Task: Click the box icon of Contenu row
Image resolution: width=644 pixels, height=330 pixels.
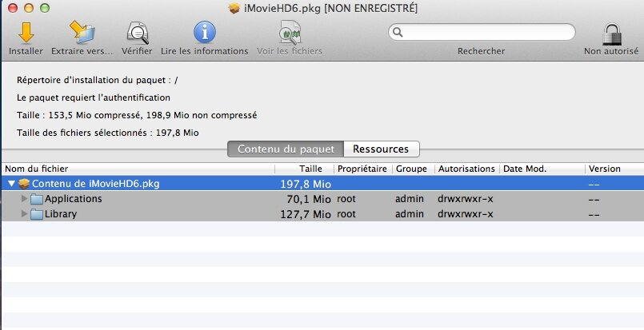Action: [x=24, y=184]
